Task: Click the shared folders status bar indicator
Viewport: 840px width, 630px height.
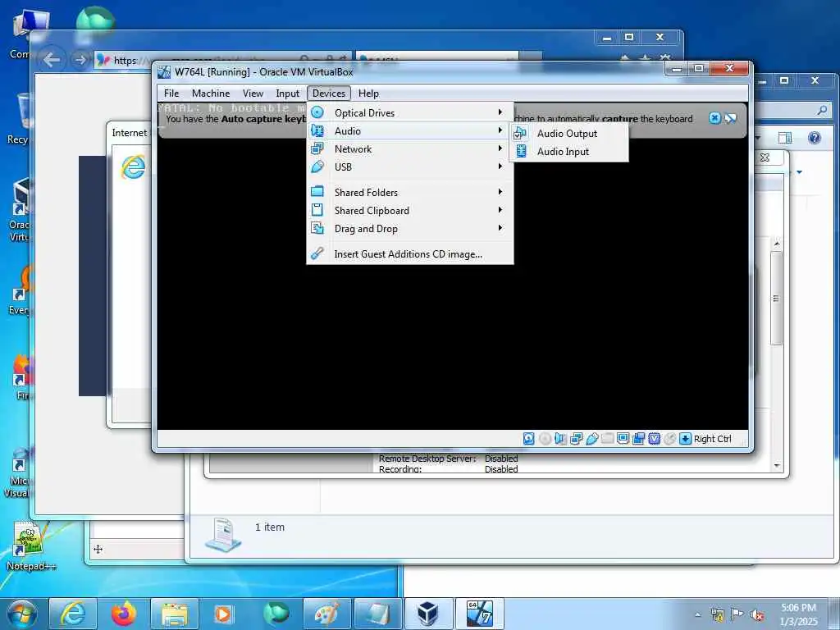Action: click(608, 439)
